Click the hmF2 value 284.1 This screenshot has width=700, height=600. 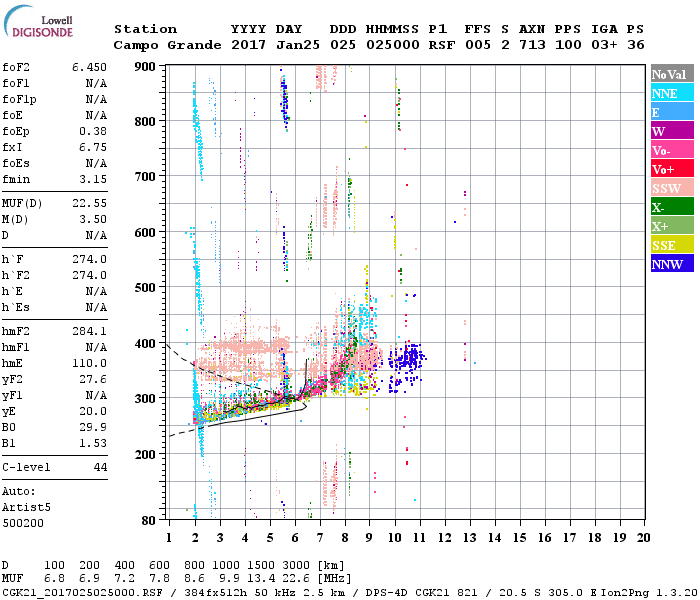(x=88, y=331)
